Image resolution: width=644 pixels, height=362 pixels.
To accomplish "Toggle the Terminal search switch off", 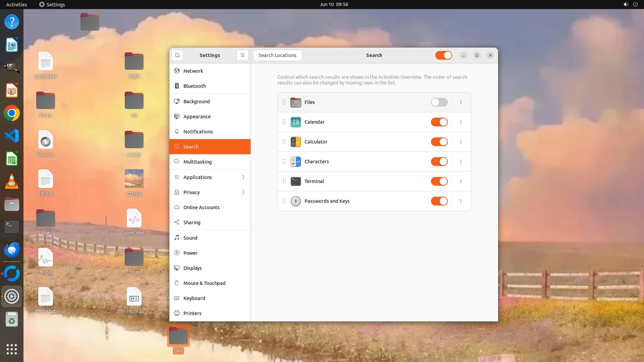I will [x=439, y=181].
